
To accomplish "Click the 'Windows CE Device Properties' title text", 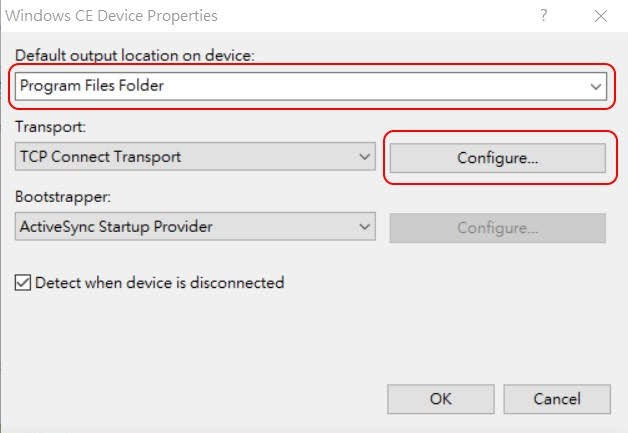I will click(x=112, y=16).
